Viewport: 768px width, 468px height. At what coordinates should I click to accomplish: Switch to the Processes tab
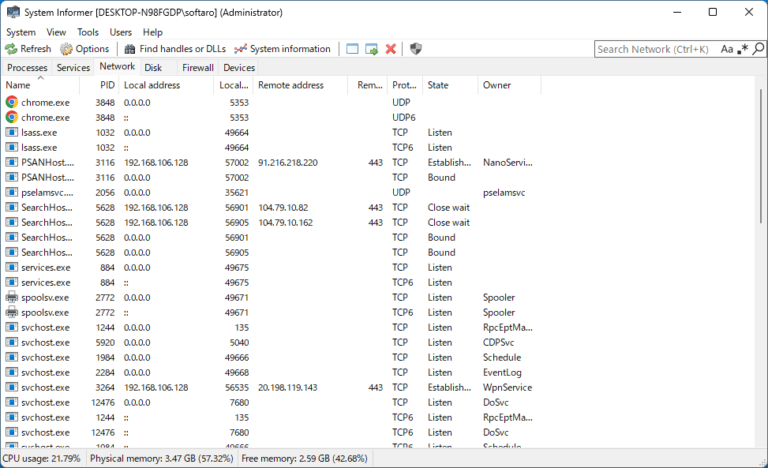(27, 68)
